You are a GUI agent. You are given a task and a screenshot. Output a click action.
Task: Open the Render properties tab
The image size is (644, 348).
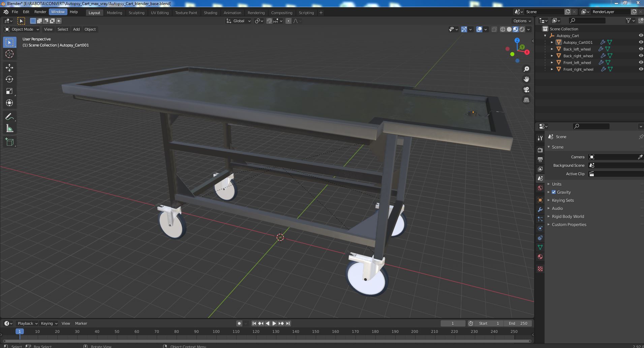[540, 150]
